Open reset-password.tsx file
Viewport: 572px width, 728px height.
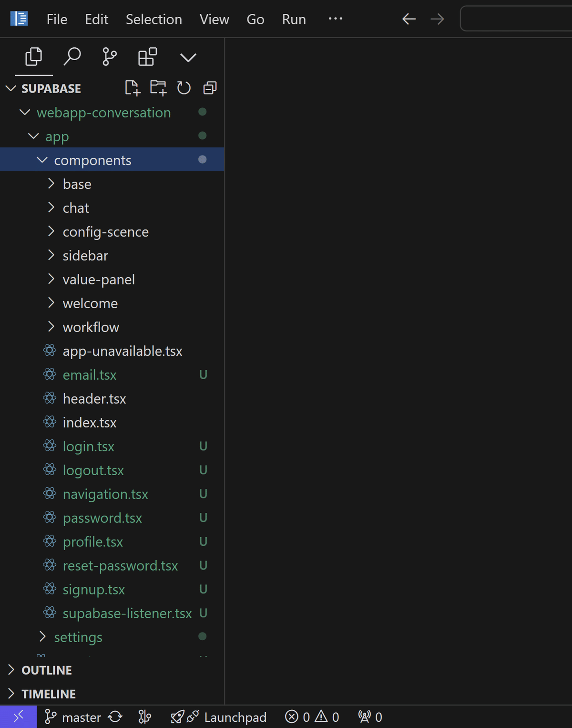(x=112, y=565)
